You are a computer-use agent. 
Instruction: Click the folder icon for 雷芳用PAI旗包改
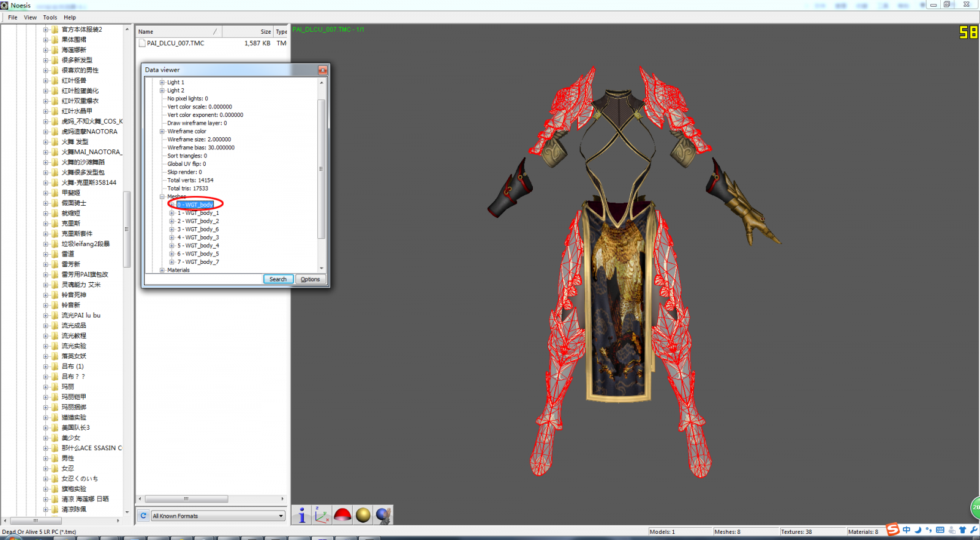(55, 275)
